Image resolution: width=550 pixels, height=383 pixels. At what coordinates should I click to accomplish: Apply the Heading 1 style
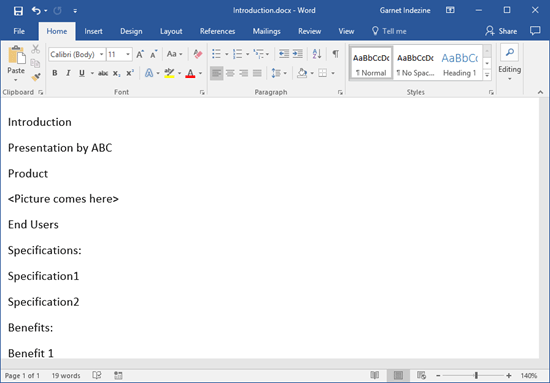coord(460,64)
